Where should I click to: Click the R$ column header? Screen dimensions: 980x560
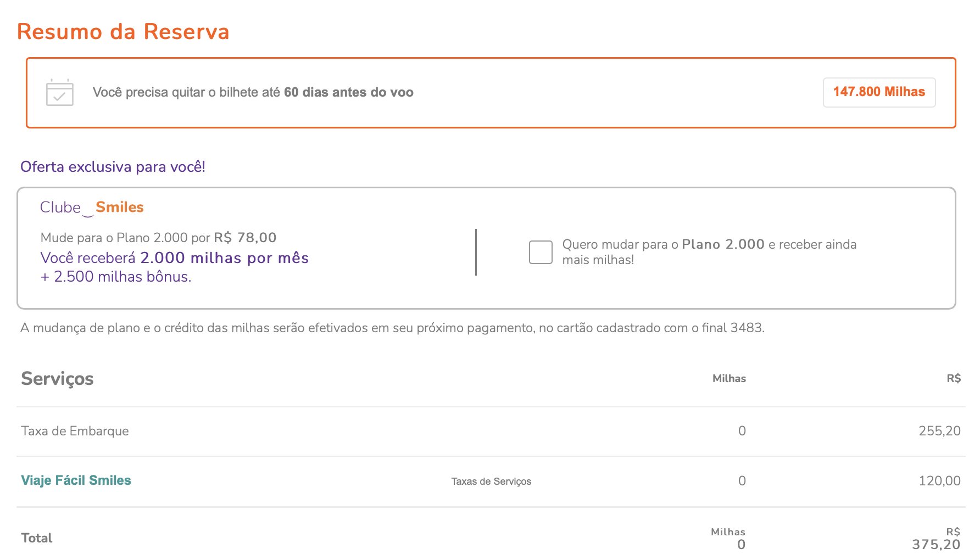pyautogui.click(x=954, y=378)
